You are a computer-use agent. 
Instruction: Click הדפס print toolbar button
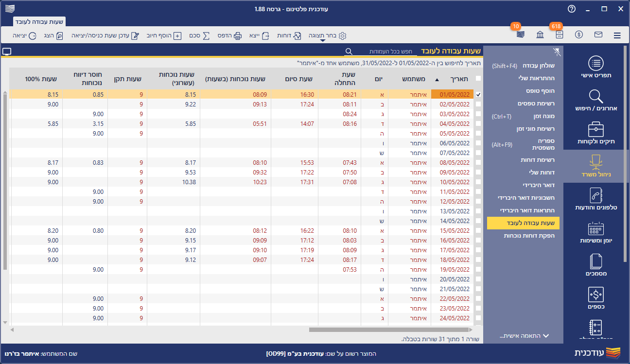(x=229, y=35)
